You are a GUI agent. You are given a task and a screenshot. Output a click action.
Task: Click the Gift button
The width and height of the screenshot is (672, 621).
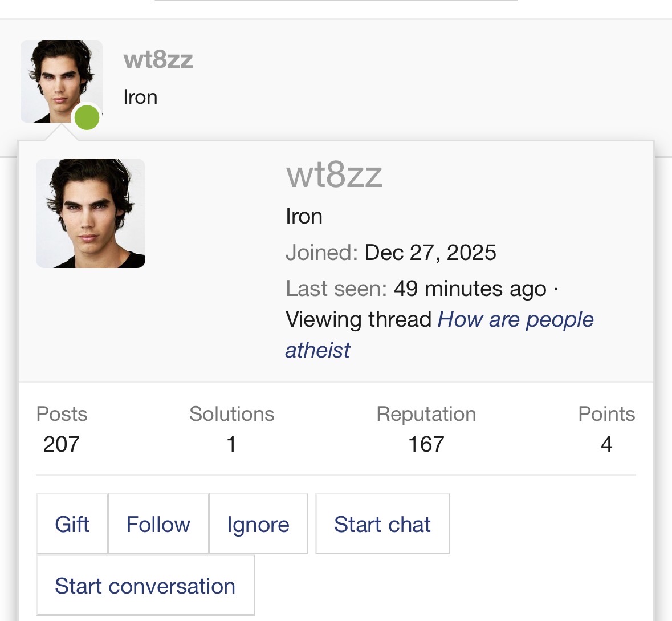click(x=72, y=523)
